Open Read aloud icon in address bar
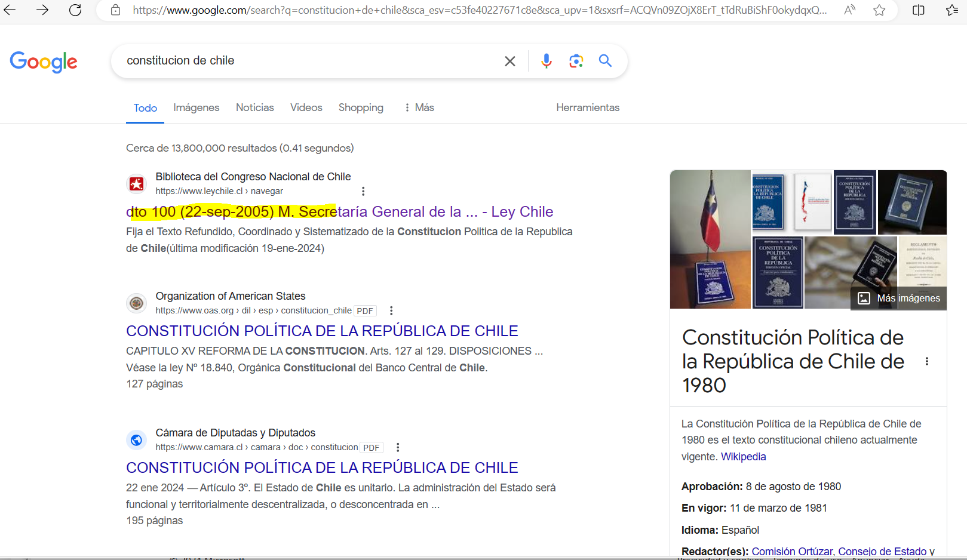 coord(849,10)
